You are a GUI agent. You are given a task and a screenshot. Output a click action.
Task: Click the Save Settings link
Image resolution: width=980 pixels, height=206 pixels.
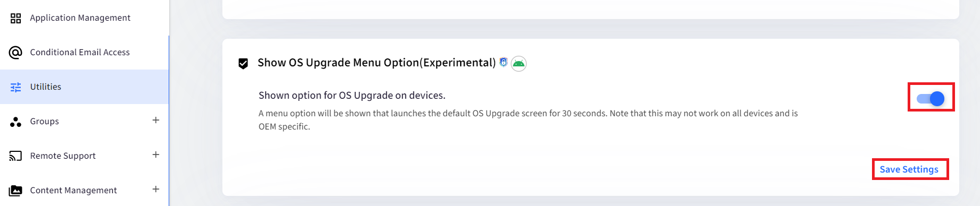tap(909, 169)
